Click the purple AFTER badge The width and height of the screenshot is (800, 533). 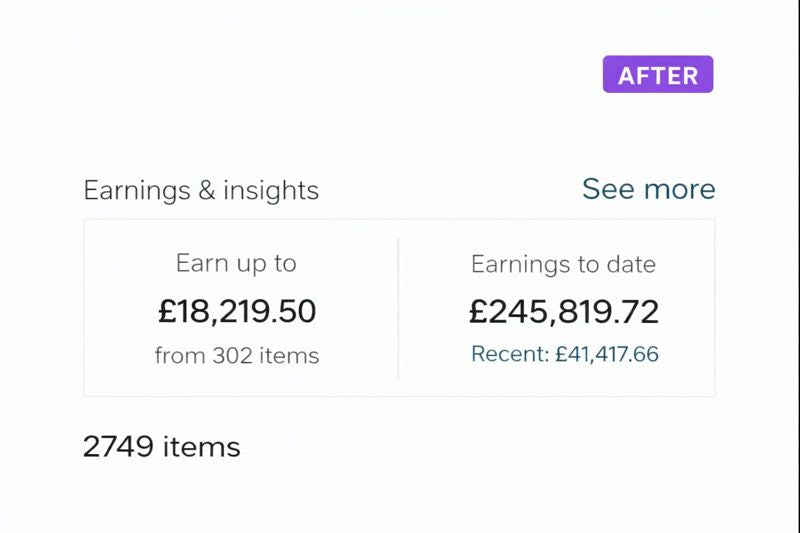[x=657, y=75]
